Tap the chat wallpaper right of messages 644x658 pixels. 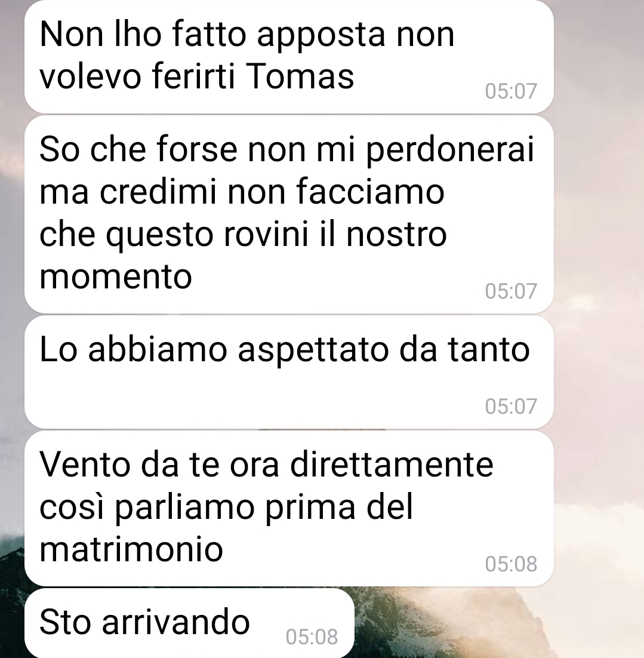pyautogui.click(x=599, y=294)
